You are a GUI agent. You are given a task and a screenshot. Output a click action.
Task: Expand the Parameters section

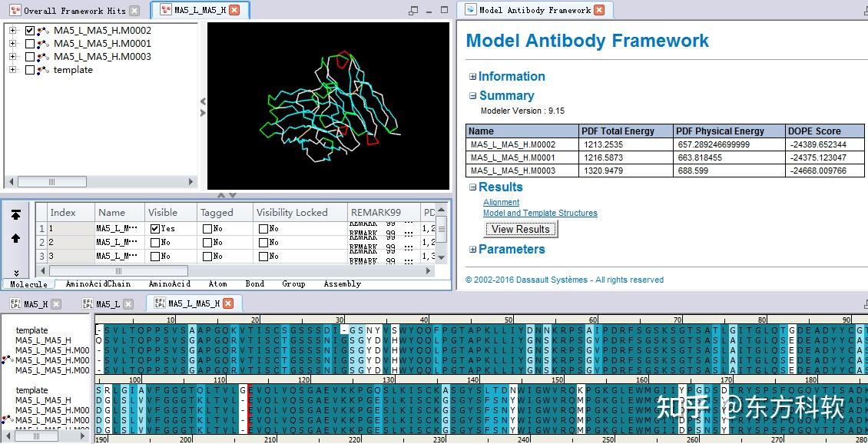click(x=472, y=250)
